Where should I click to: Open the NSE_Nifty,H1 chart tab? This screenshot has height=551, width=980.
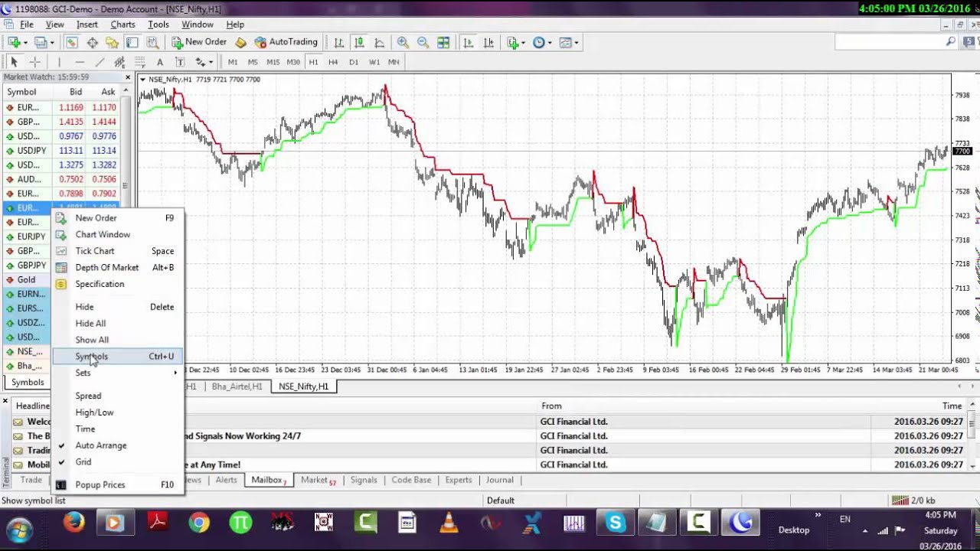303,386
